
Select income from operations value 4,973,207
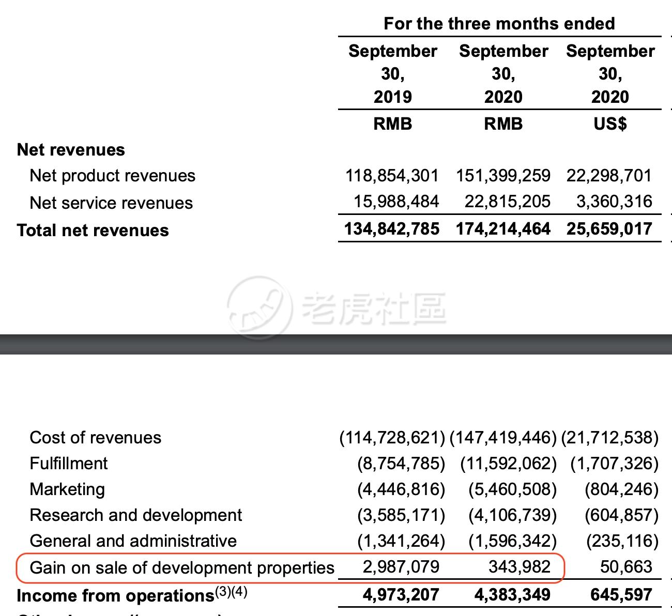coord(401,595)
